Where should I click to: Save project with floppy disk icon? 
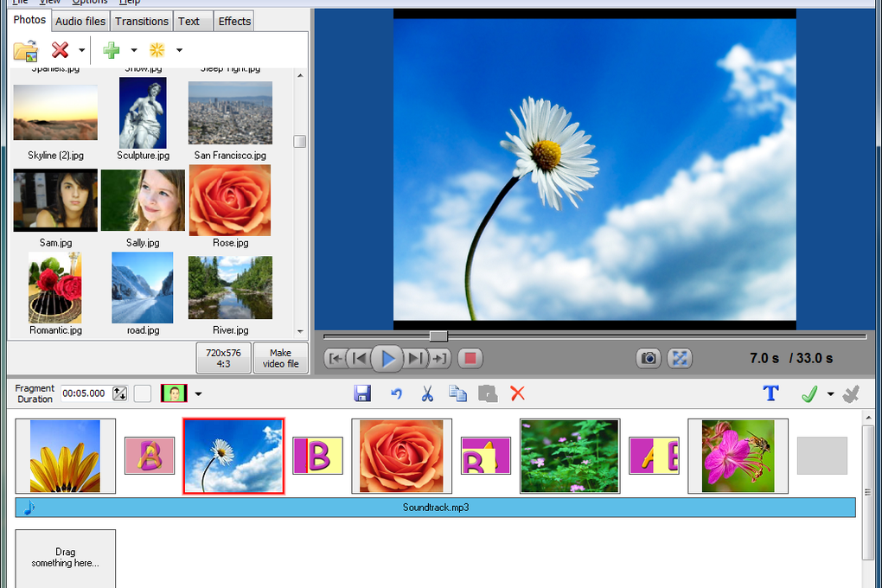[363, 393]
